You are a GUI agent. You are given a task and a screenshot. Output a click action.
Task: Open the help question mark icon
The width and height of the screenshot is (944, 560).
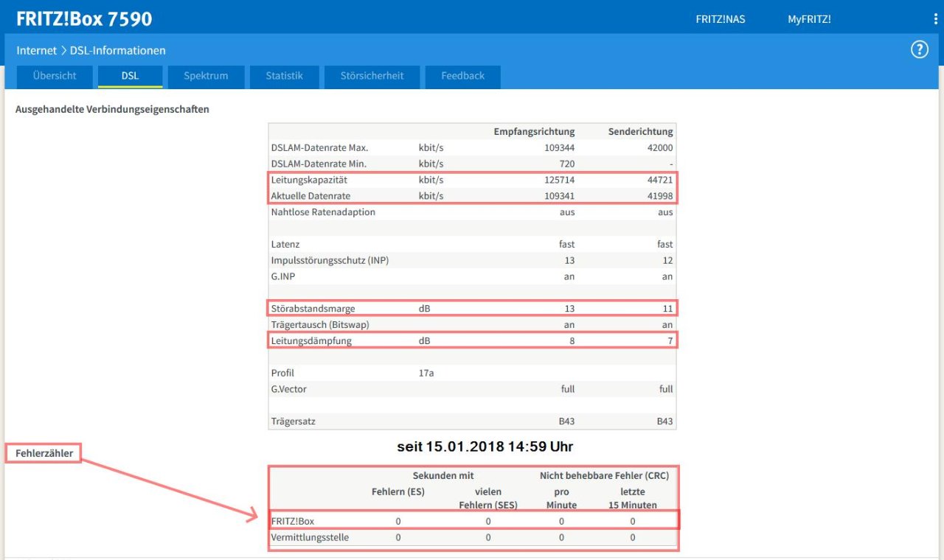coord(919,50)
